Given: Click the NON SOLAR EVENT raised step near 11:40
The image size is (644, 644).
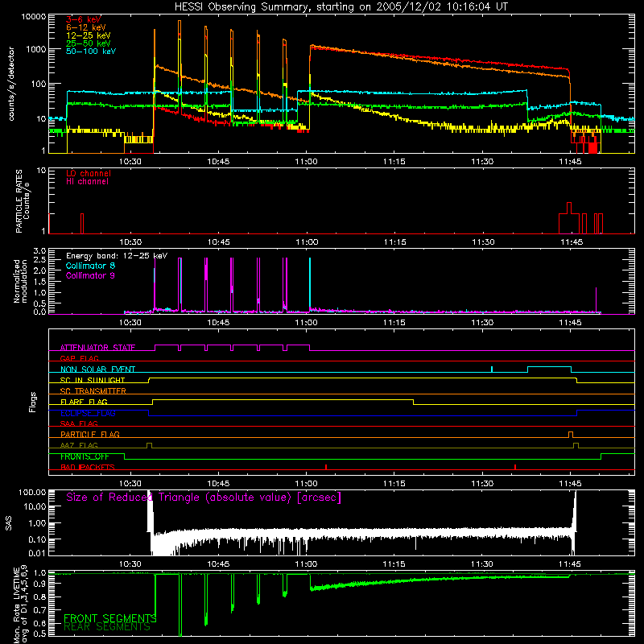Looking at the screenshot, I should (x=549, y=369).
